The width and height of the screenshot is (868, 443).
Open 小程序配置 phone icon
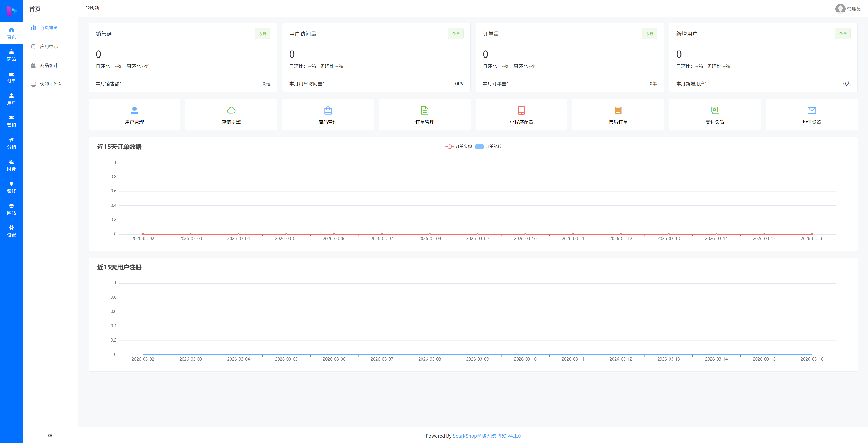coord(521,110)
